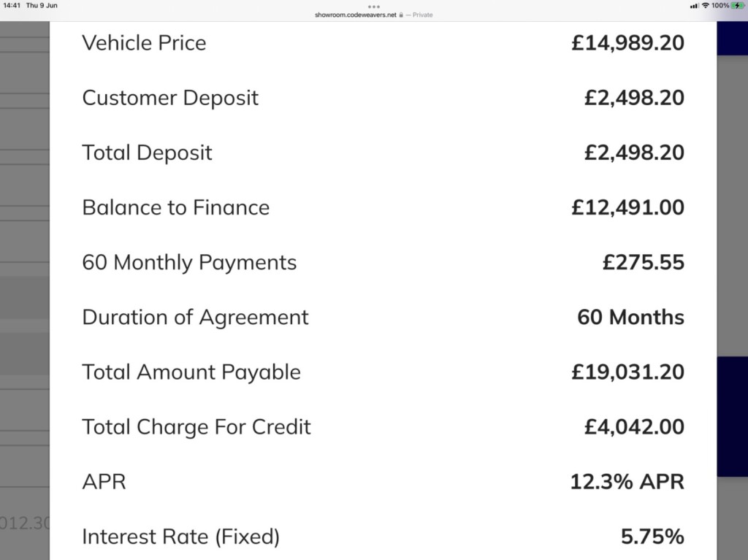The image size is (748, 560).
Task: Tap the Private browsing label
Action: 422,15
